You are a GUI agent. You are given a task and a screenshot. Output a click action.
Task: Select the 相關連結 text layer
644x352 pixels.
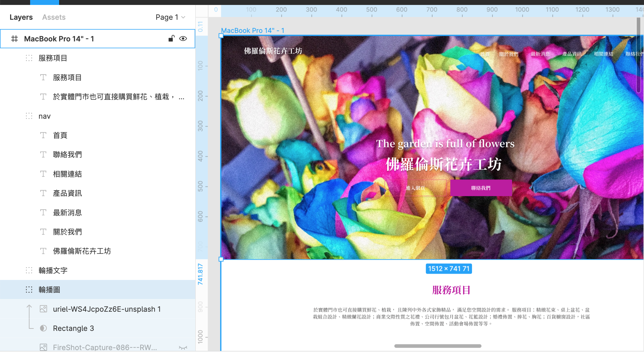pos(67,174)
